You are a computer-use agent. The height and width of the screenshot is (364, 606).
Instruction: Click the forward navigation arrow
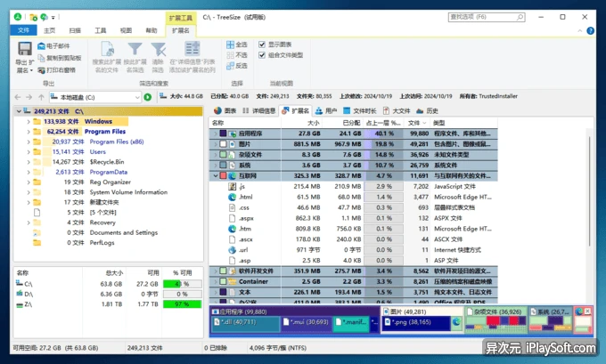coord(29,97)
